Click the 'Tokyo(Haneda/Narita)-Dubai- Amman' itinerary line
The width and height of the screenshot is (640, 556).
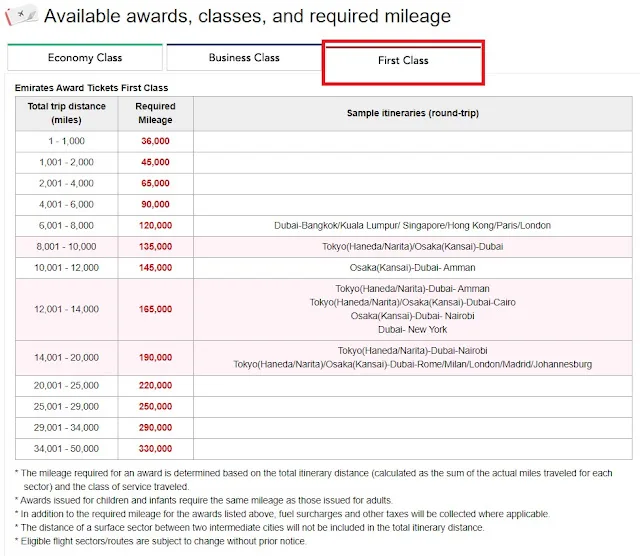(412, 289)
